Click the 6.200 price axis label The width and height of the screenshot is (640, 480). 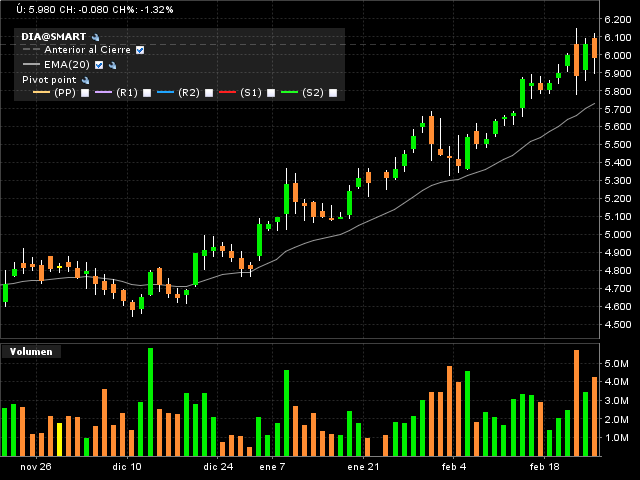click(618, 20)
